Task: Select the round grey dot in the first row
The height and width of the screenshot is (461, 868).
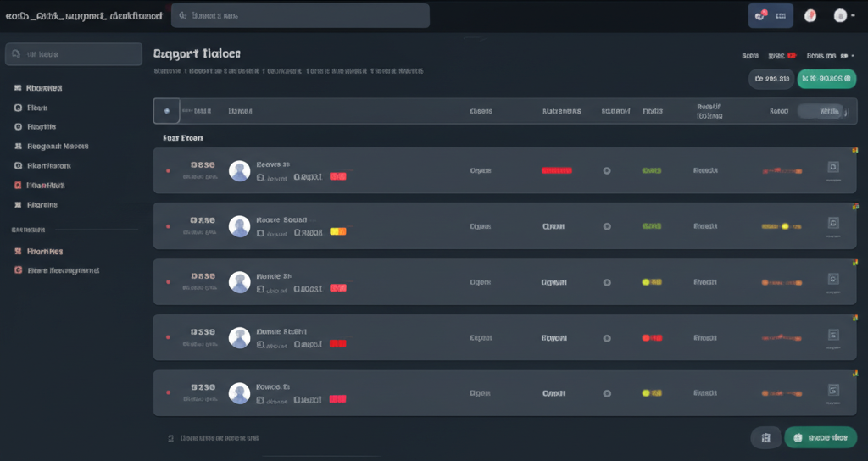Action: pyautogui.click(x=607, y=170)
